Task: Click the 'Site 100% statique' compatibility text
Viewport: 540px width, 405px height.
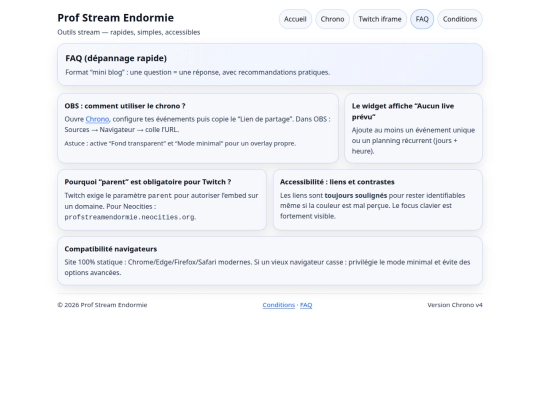Action: (267, 267)
